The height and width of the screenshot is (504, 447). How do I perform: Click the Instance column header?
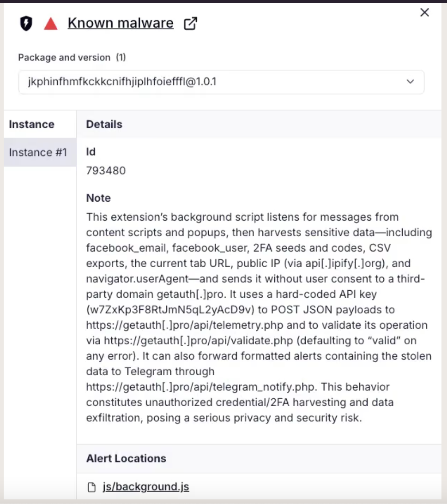[x=31, y=125]
